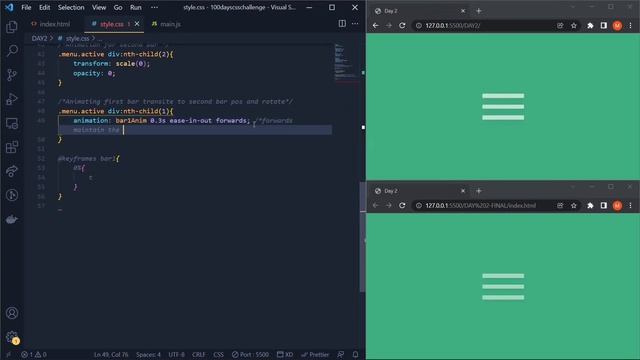640x360 pixels.
Task: Open the Edit menu
Action: 44,7
